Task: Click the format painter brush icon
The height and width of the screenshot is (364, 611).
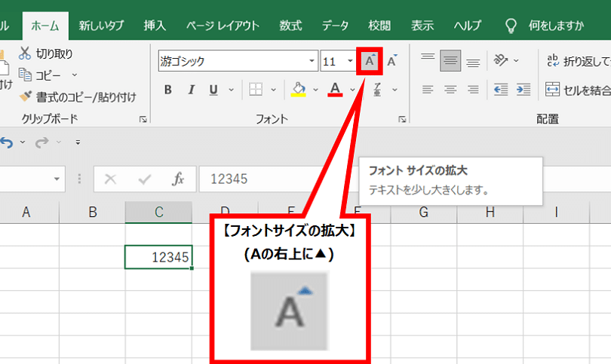Action: pos(25,96)
